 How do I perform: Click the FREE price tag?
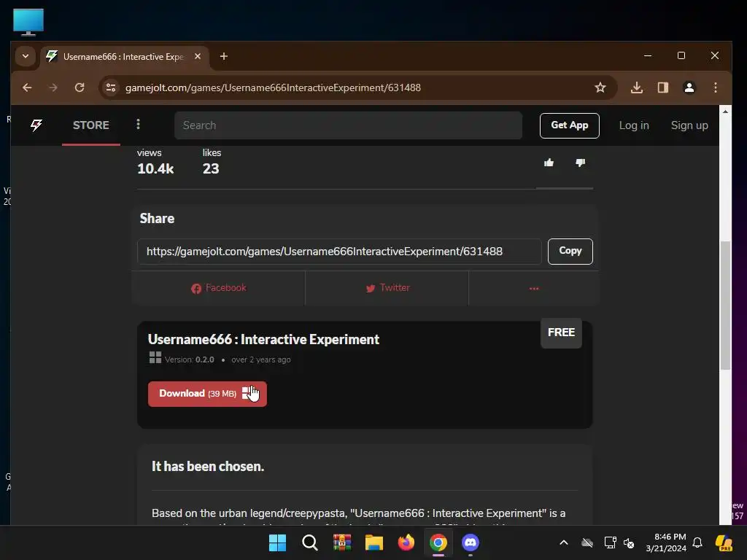click(x=561, y=332)
